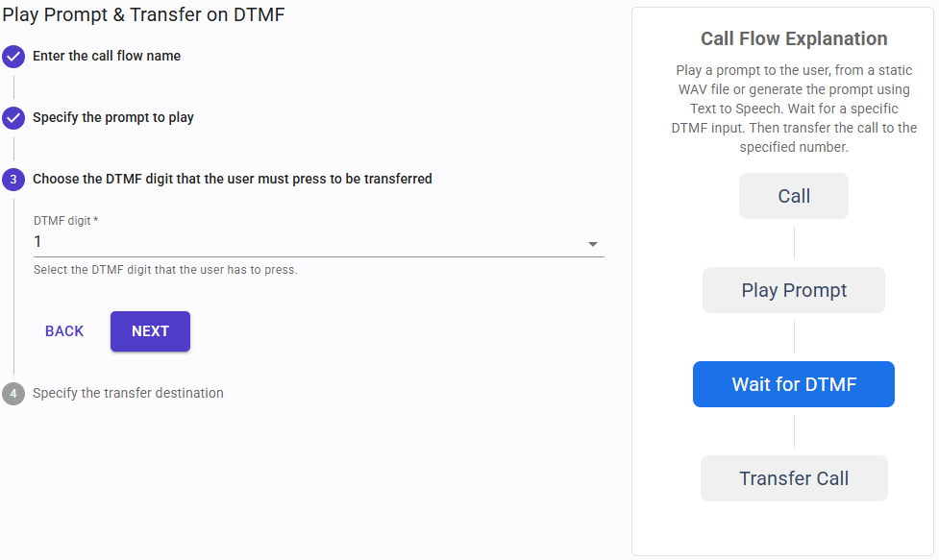Open 'Specify the prompt to play' step
This screenshot has width=939, height=560.
(x=113, y=117)
